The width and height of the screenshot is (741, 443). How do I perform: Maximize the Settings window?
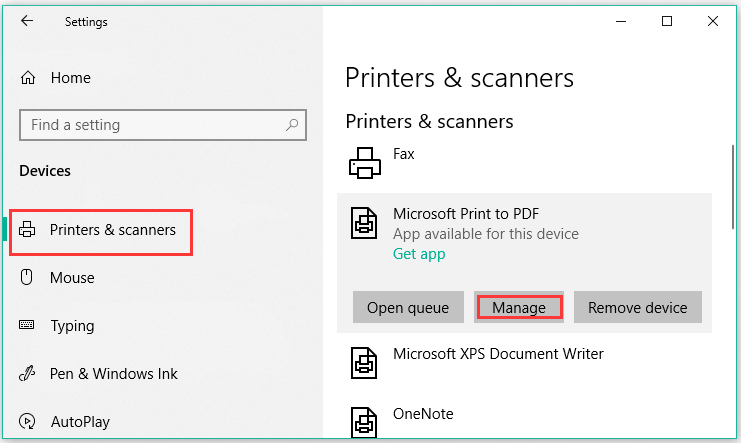coord(667,21)
